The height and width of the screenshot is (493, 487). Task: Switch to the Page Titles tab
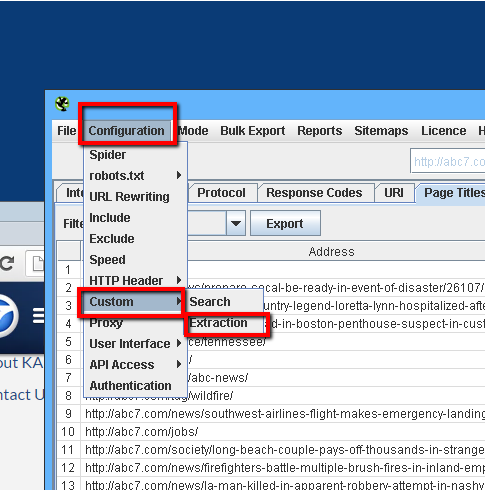tap(451, 193)
